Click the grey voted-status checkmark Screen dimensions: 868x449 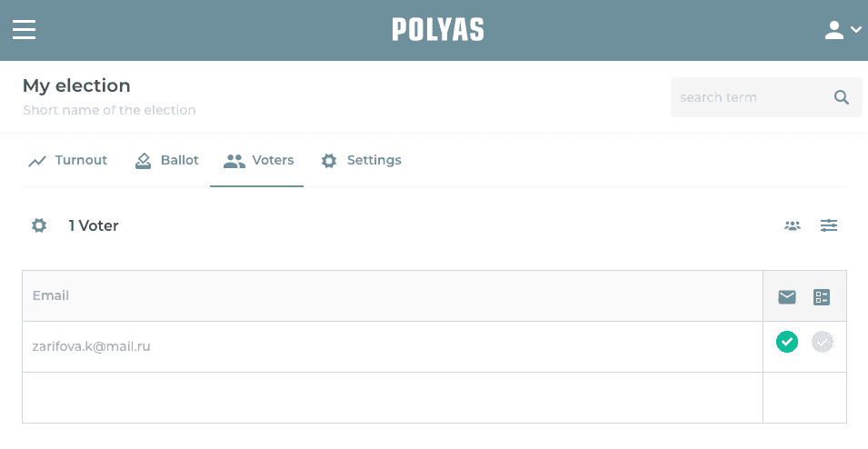[x=823, y=342]
